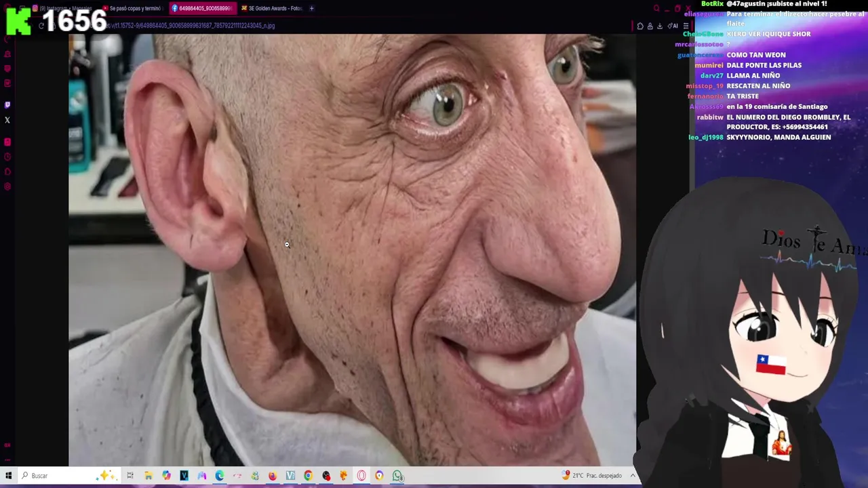868x488 pixels.
Task: Click the enlarged face photo in browser
Action: [x=352, y=250]
